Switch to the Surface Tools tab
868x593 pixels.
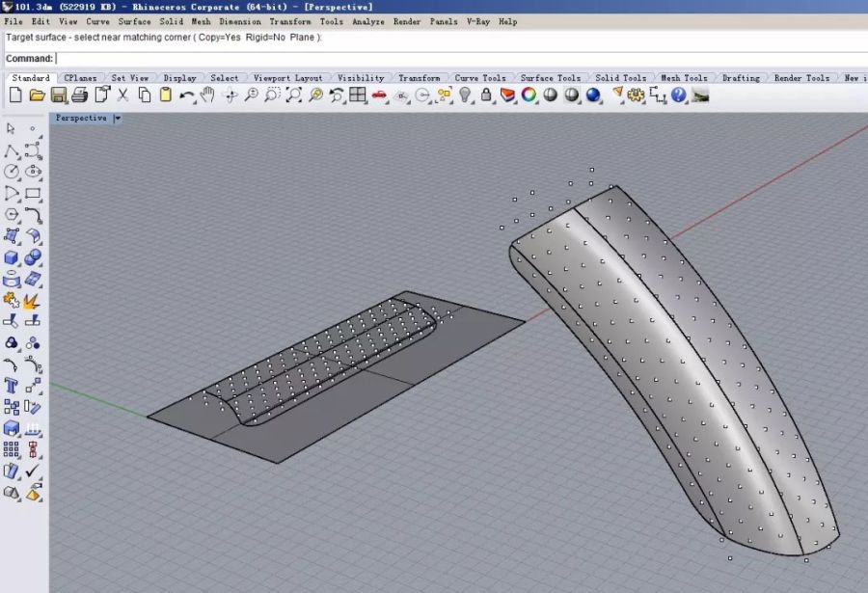[x=550, y=78]
